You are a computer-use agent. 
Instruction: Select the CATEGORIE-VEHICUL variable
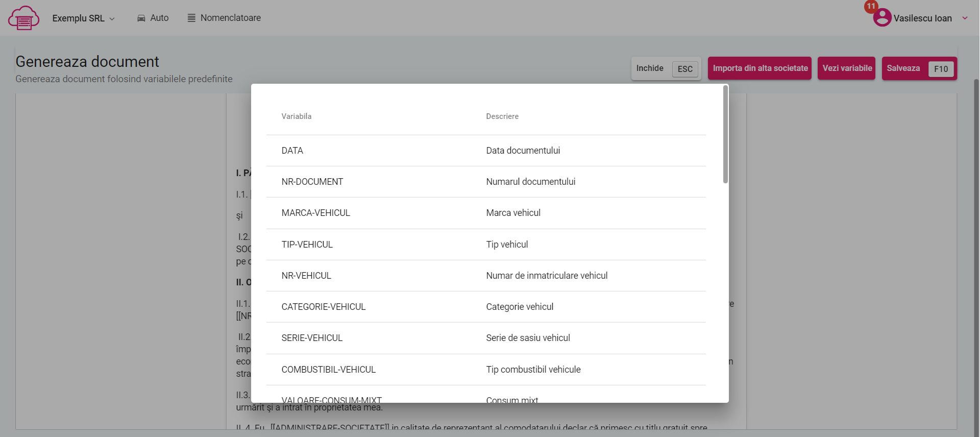(324, 307)
